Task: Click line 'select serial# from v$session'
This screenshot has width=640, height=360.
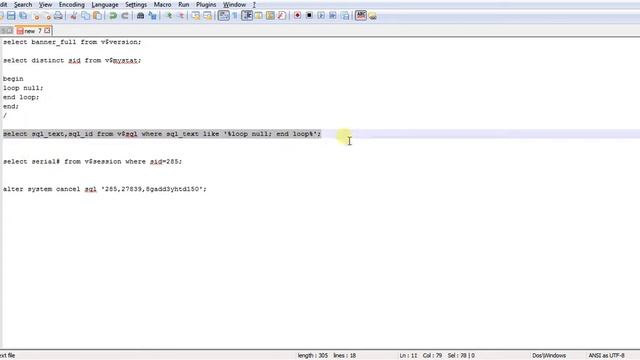Action: point(93,162)
